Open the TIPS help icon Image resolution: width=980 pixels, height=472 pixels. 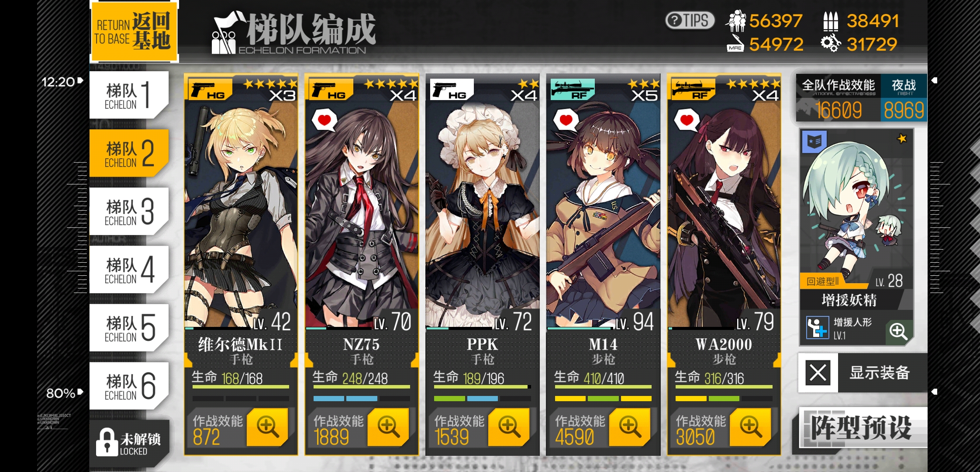tap(690, 21)
